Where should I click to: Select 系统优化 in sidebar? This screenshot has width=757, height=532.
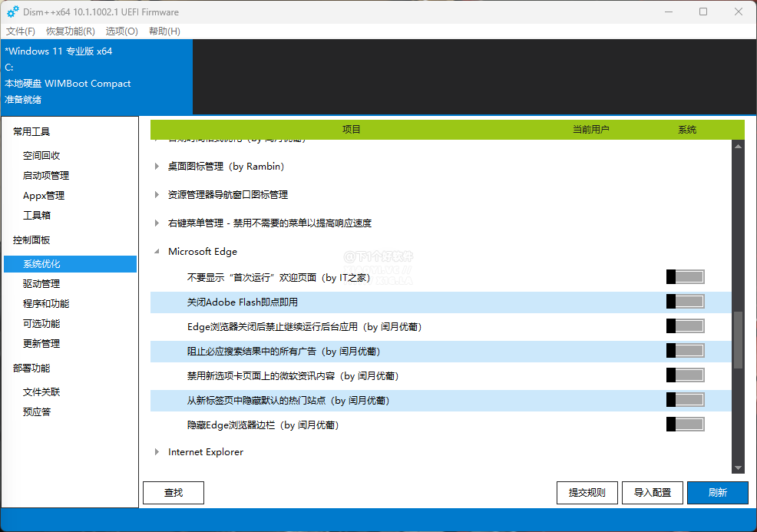coord(70,264)
